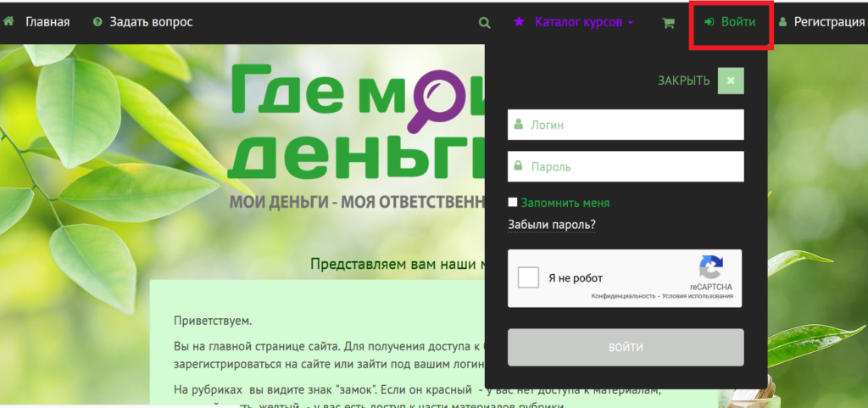
Task: Check the Я не робот checkbox
Action: point(529,277)
